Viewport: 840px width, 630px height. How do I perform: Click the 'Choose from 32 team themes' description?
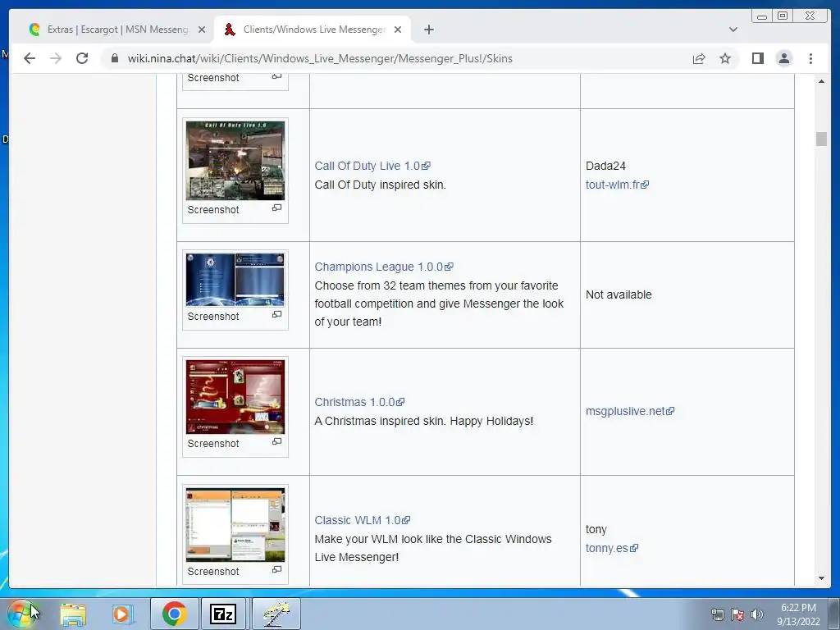439,304
